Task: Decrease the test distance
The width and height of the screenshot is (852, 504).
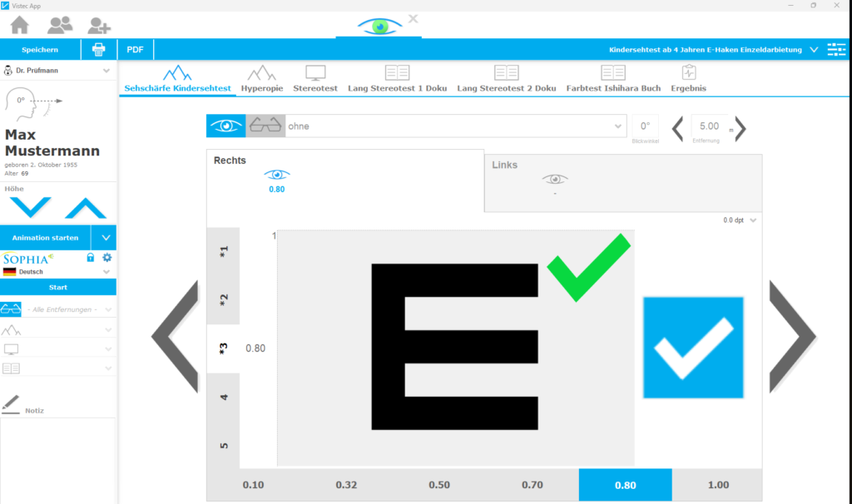Action: point(677,129)
